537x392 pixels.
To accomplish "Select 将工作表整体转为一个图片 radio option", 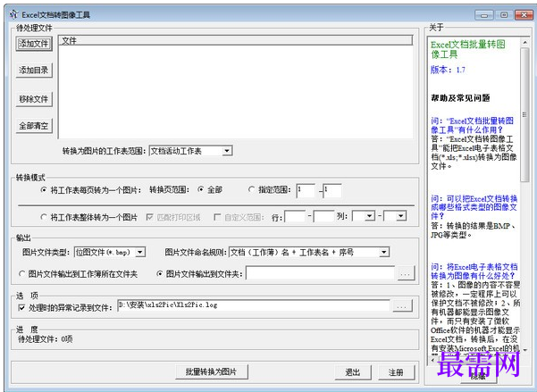I will click(x=44, y=217).
